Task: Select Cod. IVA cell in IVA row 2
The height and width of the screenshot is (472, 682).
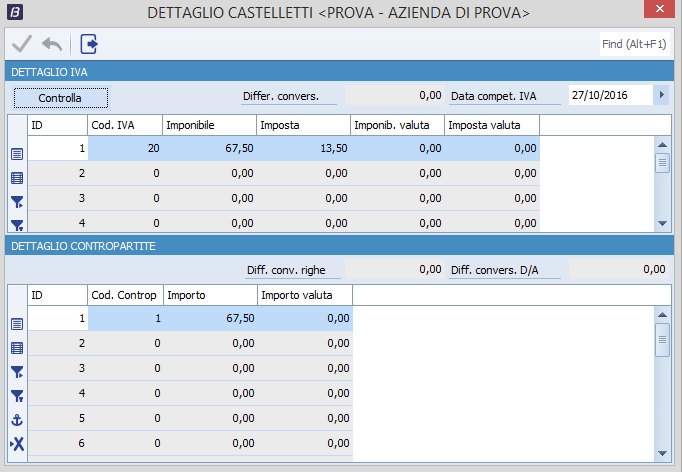Action: (x=125, y=173)
